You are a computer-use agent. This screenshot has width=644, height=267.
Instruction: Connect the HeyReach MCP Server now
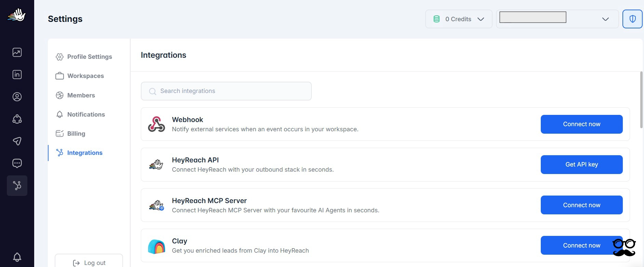pos(581,205)
